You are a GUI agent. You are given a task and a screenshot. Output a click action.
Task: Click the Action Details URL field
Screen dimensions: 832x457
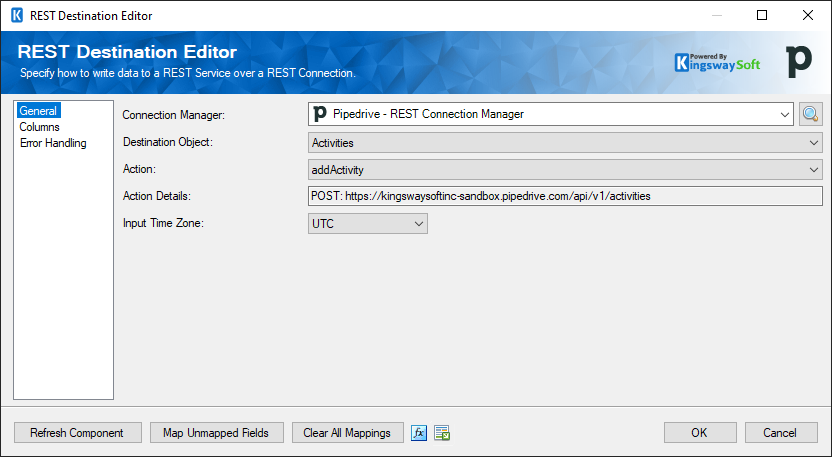[565, 196]
